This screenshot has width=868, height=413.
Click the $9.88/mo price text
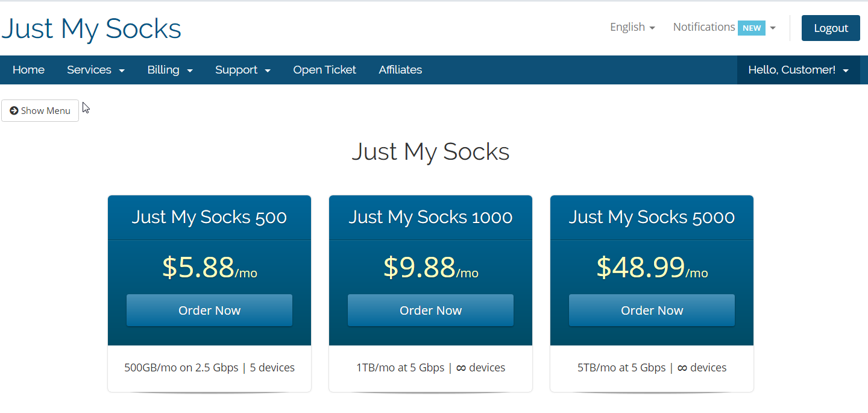tap(430, 268)
